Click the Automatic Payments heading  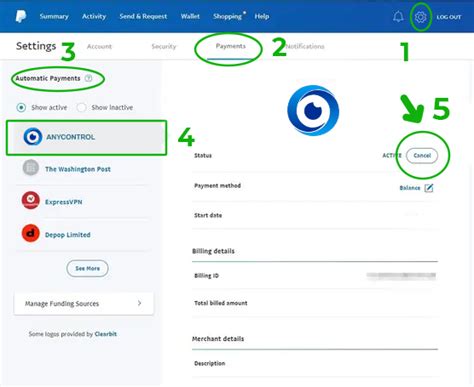click(48, 78)
